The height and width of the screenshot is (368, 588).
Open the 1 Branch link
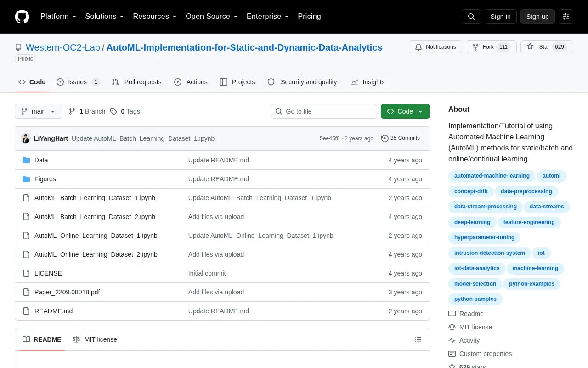point(87,111)
